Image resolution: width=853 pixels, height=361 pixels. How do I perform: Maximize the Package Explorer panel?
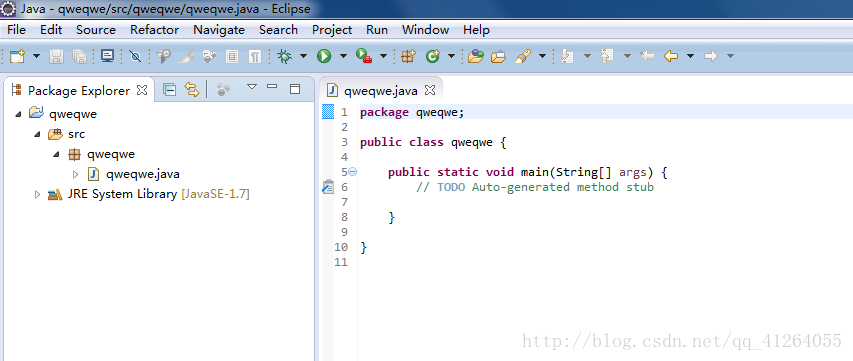295,89
